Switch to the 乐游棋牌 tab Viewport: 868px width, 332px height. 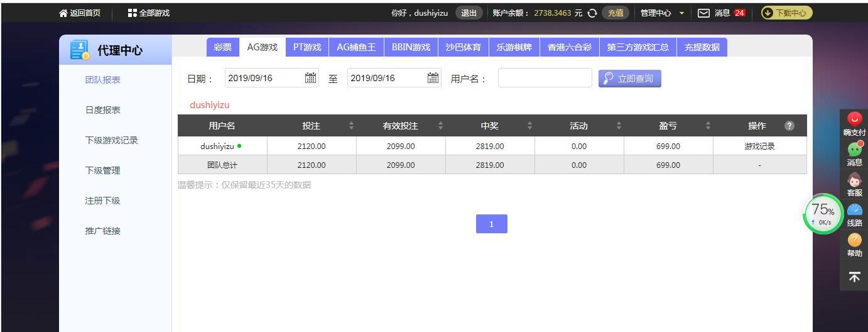(514, 47)
